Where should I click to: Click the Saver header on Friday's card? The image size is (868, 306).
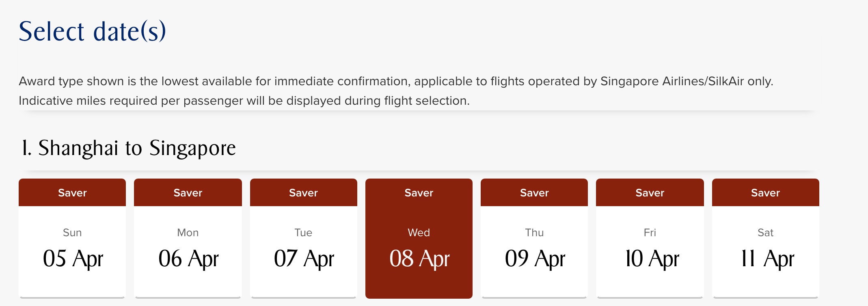650,193
